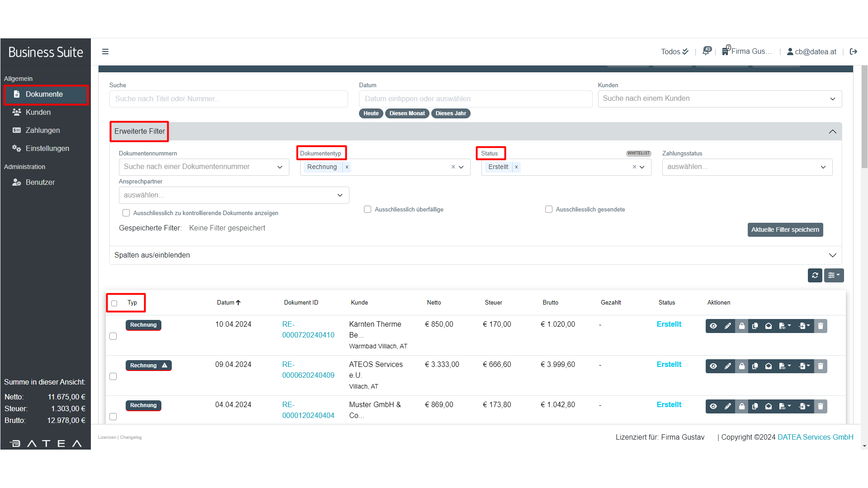868x488 pixels.
Task: Go to Zahlungen in the sidebar
Action: (x=42, y=130)
